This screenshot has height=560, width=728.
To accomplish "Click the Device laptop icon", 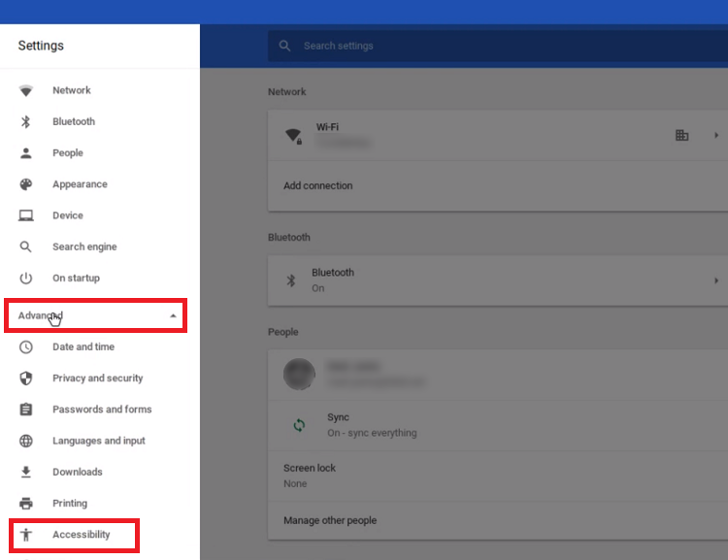I will [x=26, y=215].
